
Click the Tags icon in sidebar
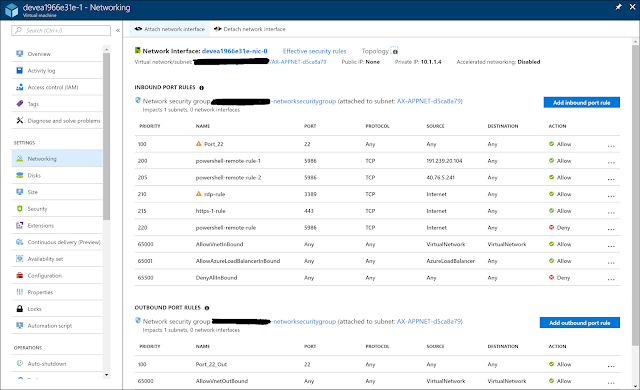click(20, 104)
